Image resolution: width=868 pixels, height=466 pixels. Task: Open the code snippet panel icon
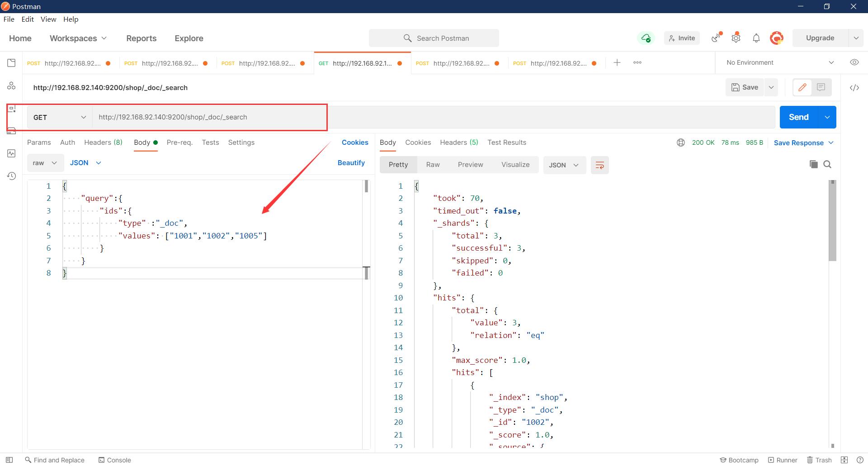(x=854, y=88)
